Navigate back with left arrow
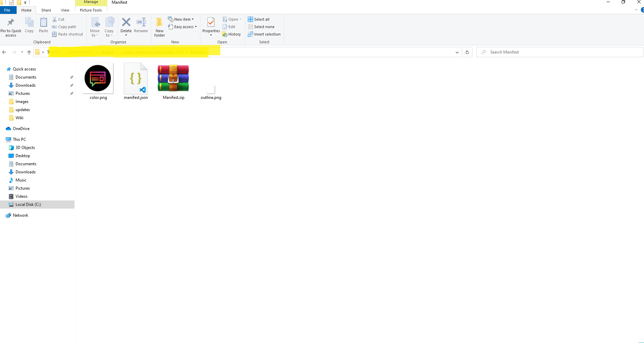The height and width of the screenshot is (343, 644). [4, 52]
